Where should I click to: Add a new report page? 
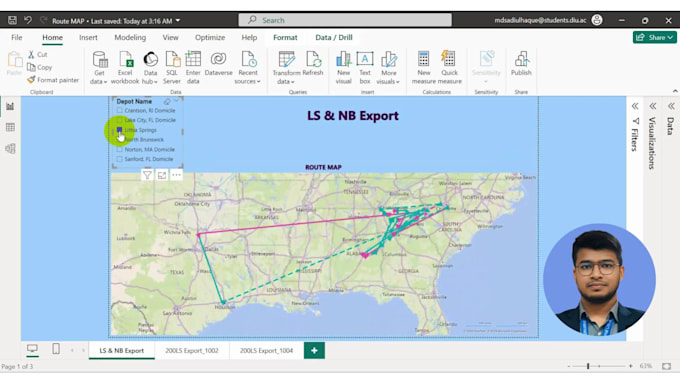click(x=314, y=350)
